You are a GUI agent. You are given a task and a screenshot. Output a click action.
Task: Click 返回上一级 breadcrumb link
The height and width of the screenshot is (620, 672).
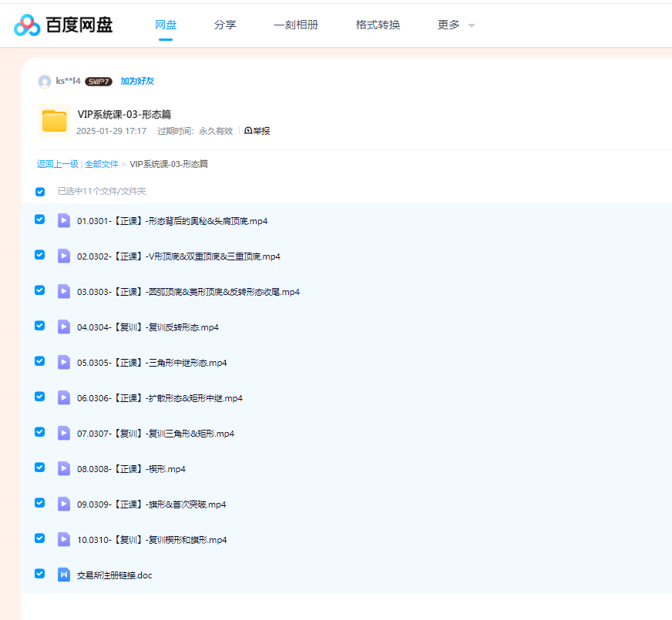coord(58,164)
